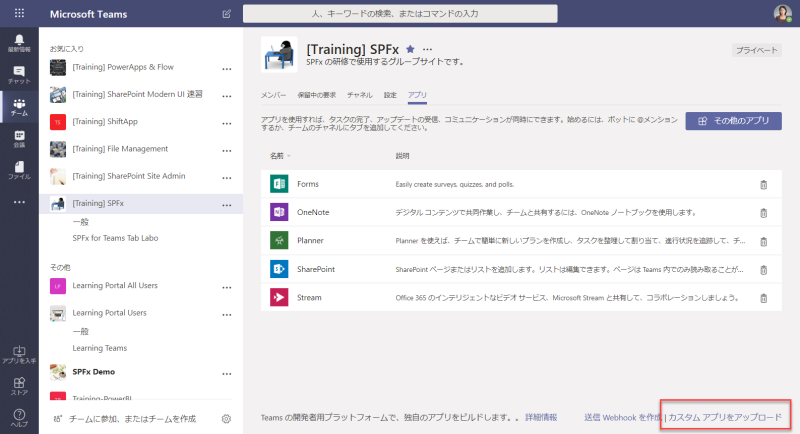
Task: Click the [Training] SPFx team picture
Action: pyautogui.click(x=279, y=55)
